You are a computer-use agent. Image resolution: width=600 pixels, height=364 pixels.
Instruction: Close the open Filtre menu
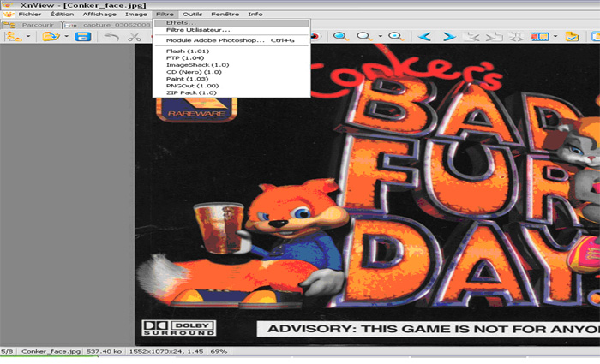pyautogui.click(x=165, y=15)
